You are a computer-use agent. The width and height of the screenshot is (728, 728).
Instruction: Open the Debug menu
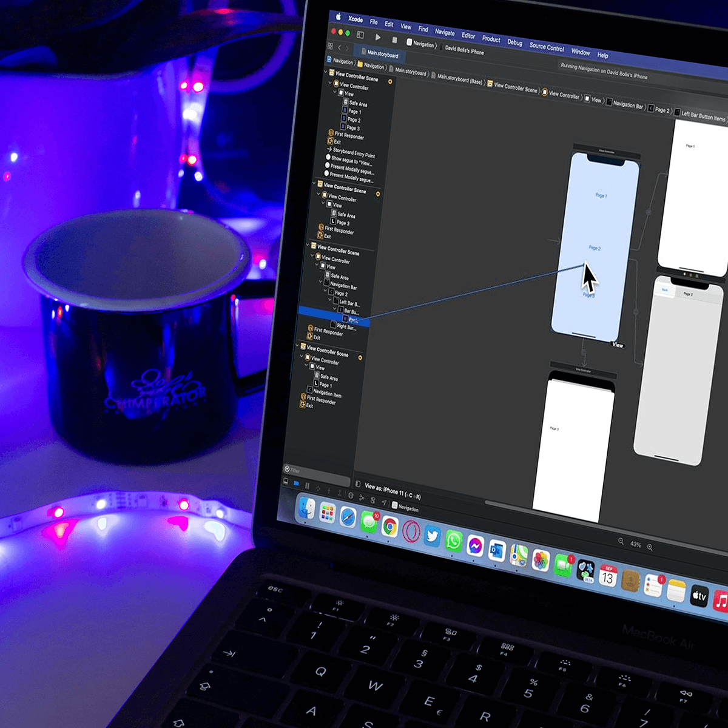point(514,42)
